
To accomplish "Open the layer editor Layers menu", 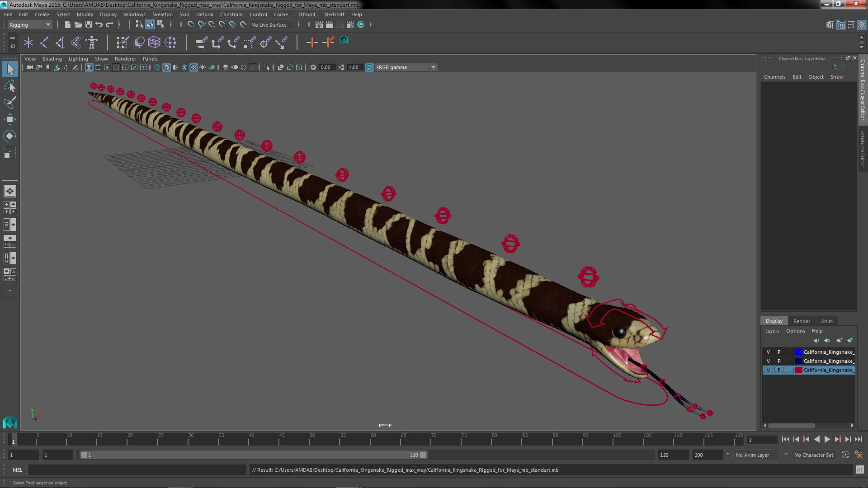I will (x=772, y=331).
